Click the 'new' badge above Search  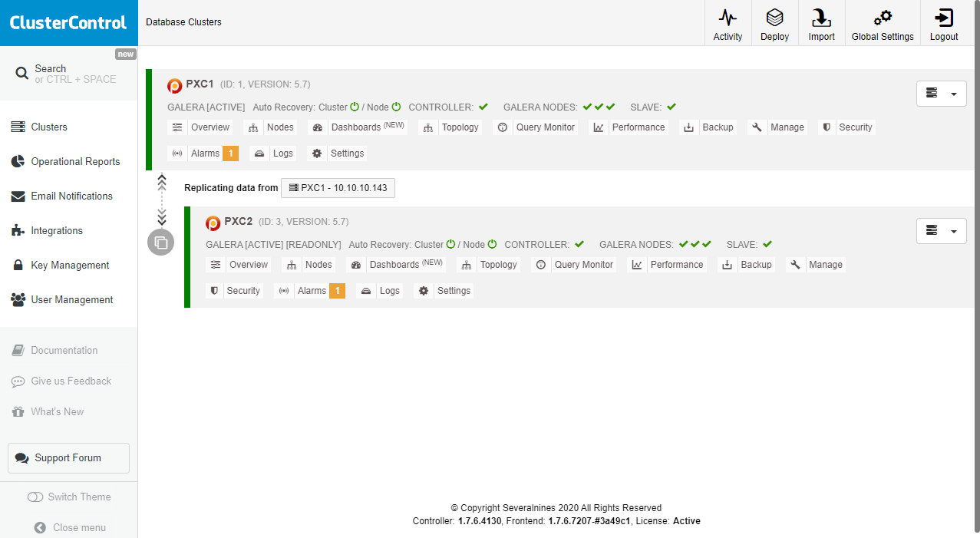tap(126, 54)
